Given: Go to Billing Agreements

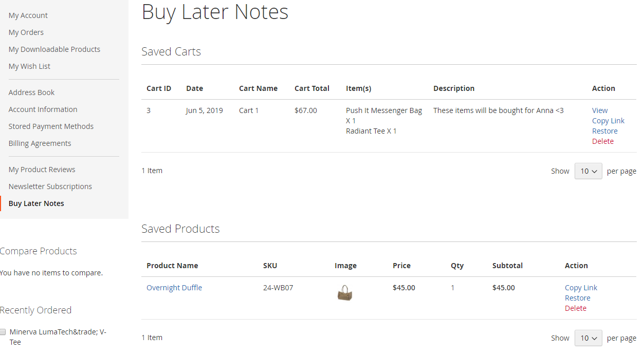Looking at the screenshot, I should tap(40, 143).
